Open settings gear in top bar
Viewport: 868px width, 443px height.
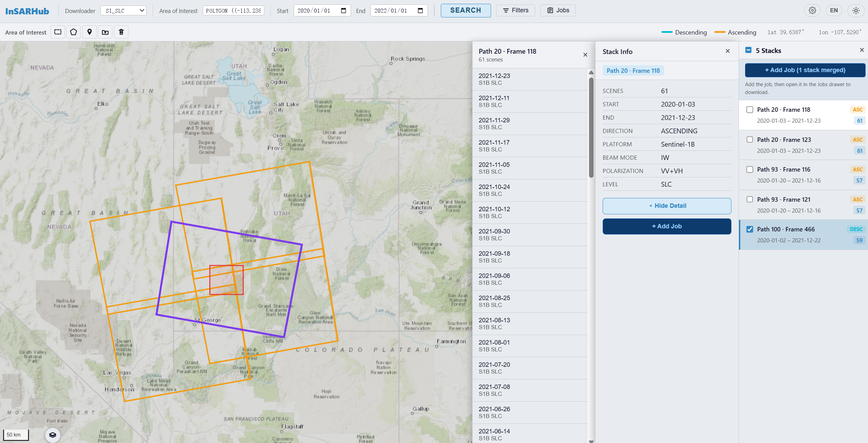[812, 10]
